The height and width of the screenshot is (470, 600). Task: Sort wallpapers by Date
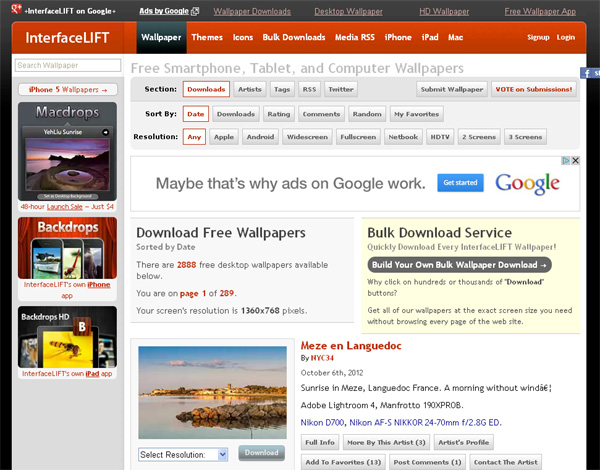(x=196, y=114)
